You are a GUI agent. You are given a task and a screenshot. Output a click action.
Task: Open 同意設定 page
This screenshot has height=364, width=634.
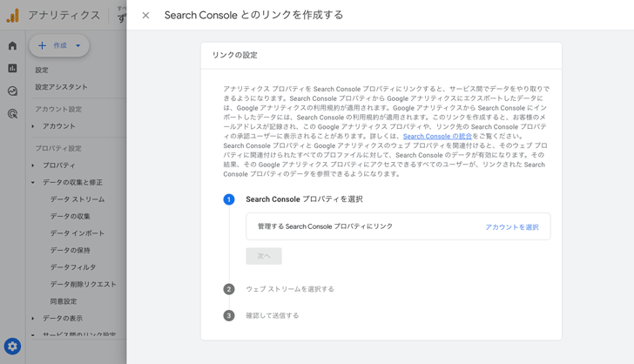[63, 301]
